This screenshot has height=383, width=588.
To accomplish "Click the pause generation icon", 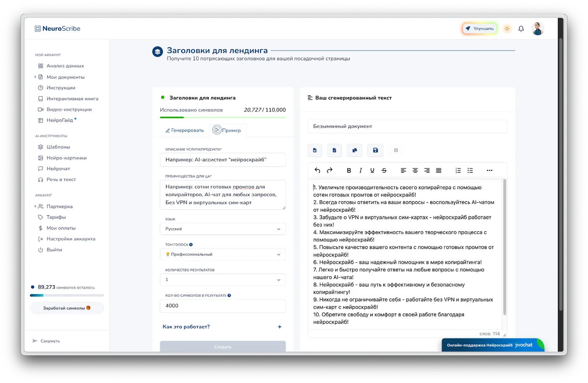I will pyautogui.click(x=396, y=150).
